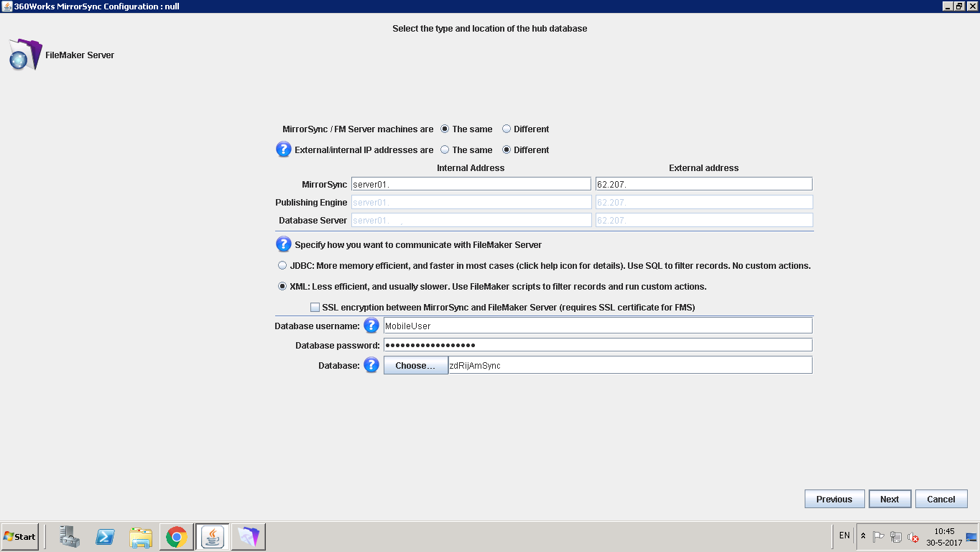This screenshot has width=980, height=552.
Task: Go back with the Previous button
Action: click(x=834, y=499)
